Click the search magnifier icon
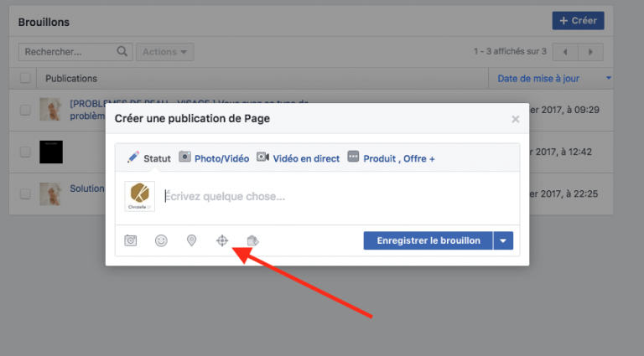Image resolution: width=644 pixels, height=356 pixels. (x=122, y=52)
